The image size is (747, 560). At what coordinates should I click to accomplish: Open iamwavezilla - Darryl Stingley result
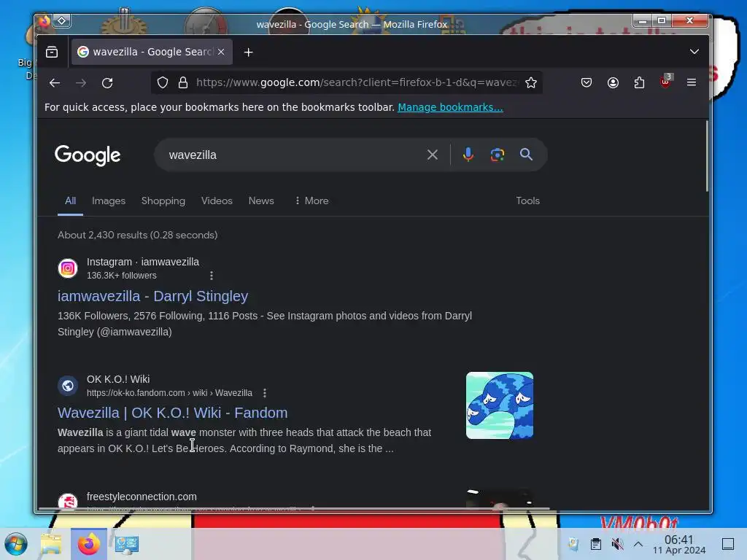point(153,296)
